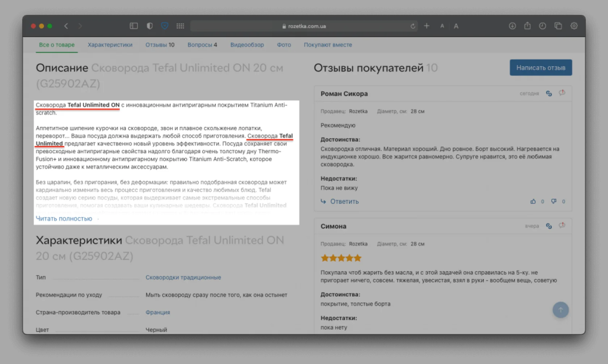The image size is (608, 364).
Task: Click the scroll-to-top arrow button
Action: coord(560,310)
